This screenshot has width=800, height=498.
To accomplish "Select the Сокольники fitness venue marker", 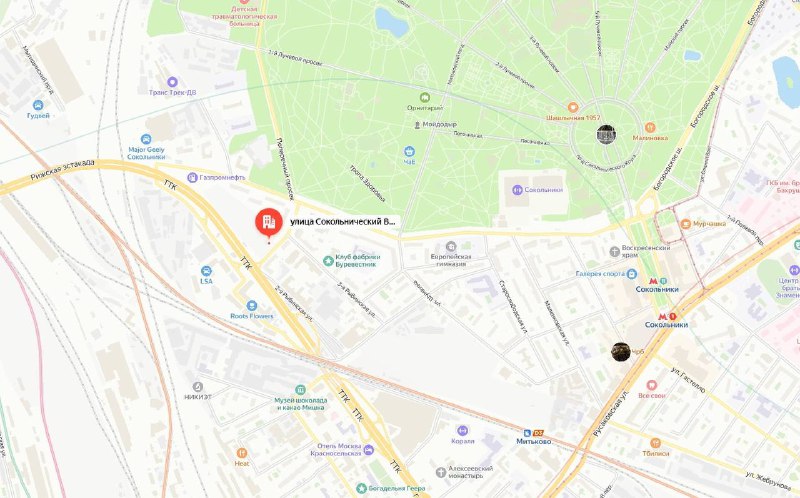I will (x=517, y=190).
